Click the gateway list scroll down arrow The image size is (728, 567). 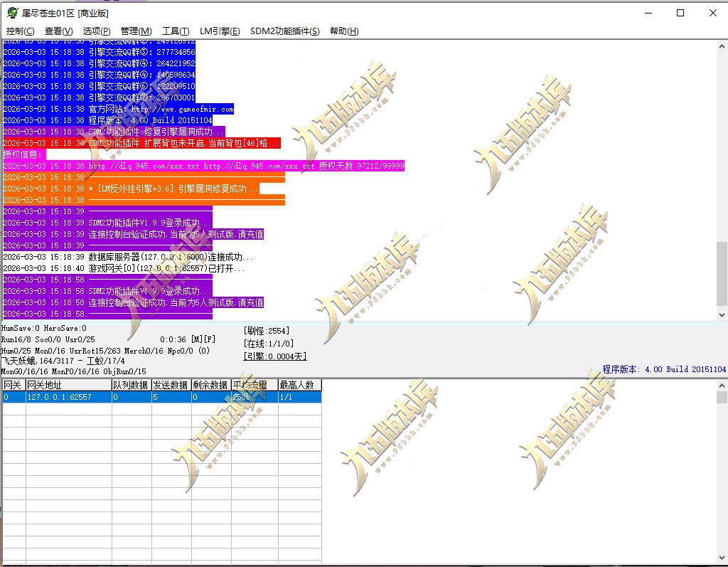pyautogui.click(x=722, y=557)
